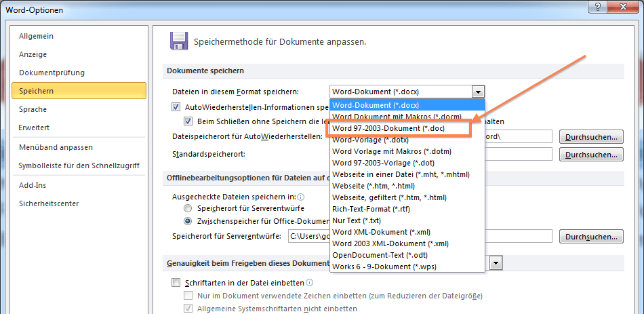Viewport: 644px width, 314px height.
Task: Choose Word 2003 XML-Dokument (*.xml)
Action: pyautogui.click(x=407, y=243)
